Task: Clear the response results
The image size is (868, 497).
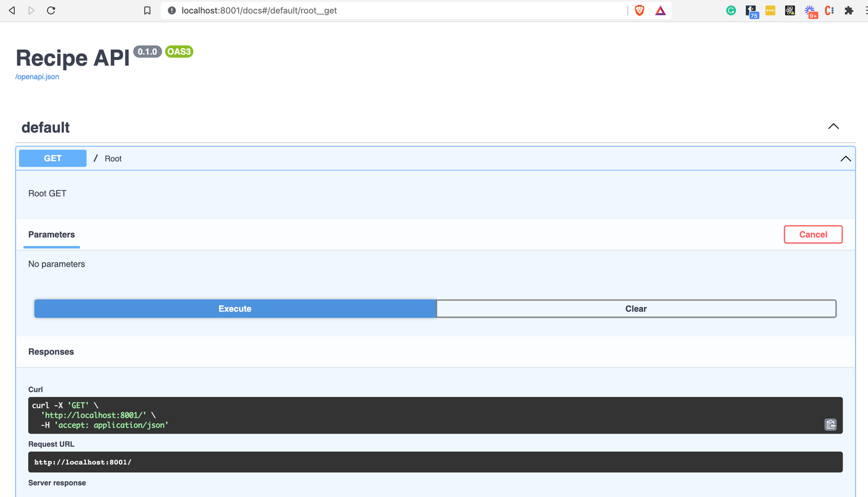Action: click(636, 309)
